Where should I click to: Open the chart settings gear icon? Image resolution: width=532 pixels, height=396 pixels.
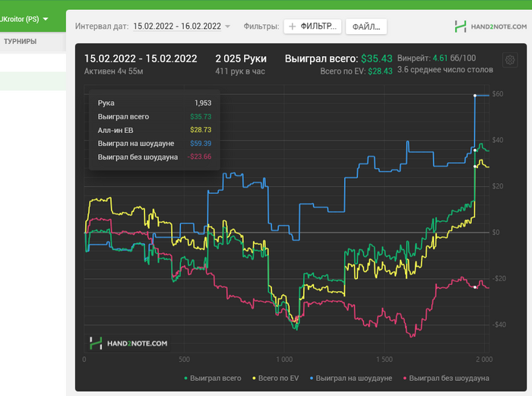(x=510, y=61)
